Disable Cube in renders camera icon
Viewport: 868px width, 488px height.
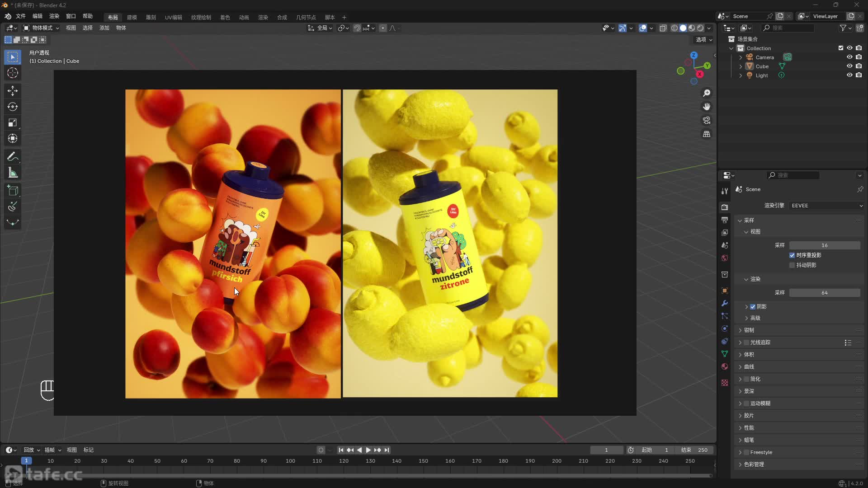[859, 66]
